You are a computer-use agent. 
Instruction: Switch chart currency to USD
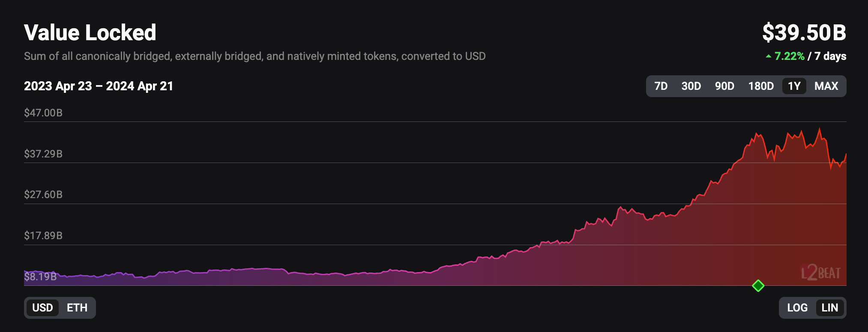(x=42, y=308)
